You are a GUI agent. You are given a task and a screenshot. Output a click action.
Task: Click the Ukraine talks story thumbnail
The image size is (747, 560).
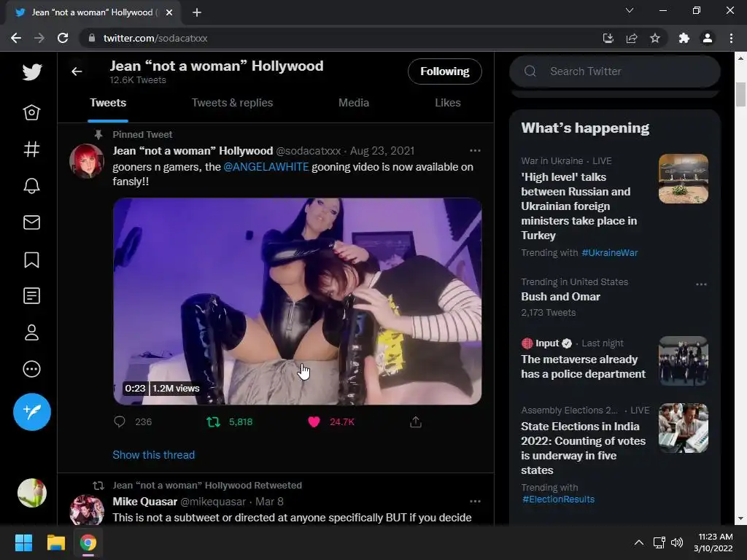pyautogui.click(x=683, y=179)
